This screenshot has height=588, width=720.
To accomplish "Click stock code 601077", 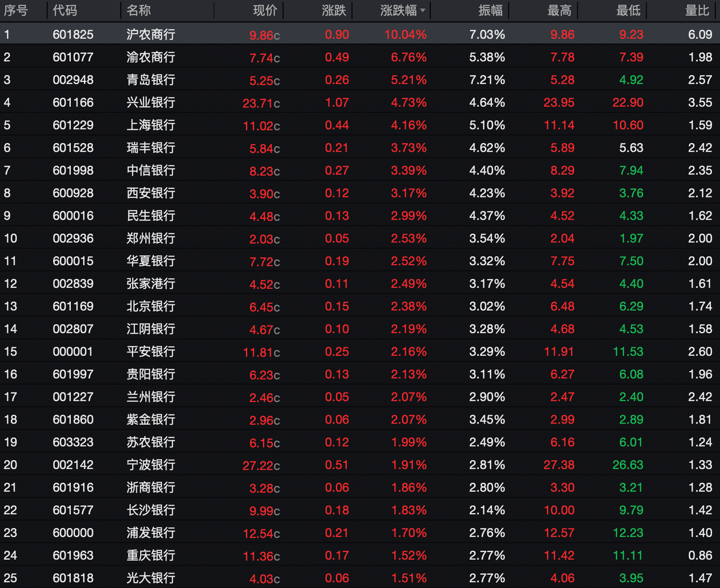I will 73,58.
